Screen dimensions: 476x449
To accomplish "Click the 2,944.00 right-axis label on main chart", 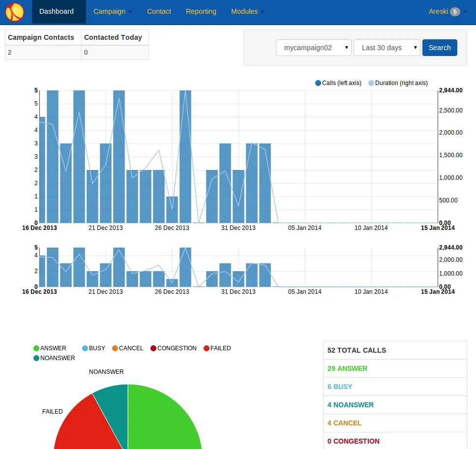I will tap(451, 90).
